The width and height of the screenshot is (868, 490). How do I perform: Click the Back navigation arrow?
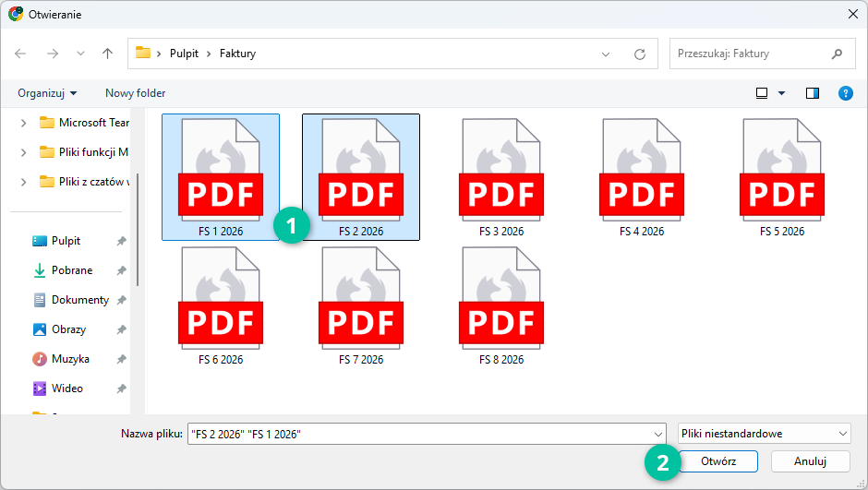(21, 54)
